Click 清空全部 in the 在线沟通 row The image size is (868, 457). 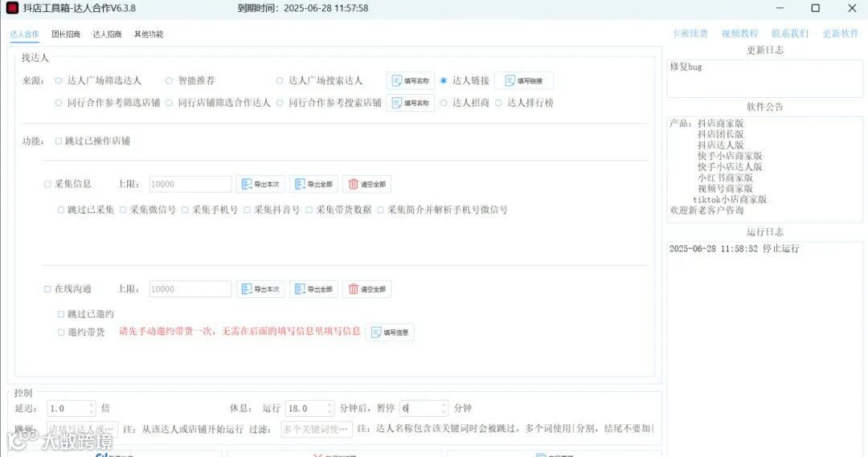(x=367, y=289)
